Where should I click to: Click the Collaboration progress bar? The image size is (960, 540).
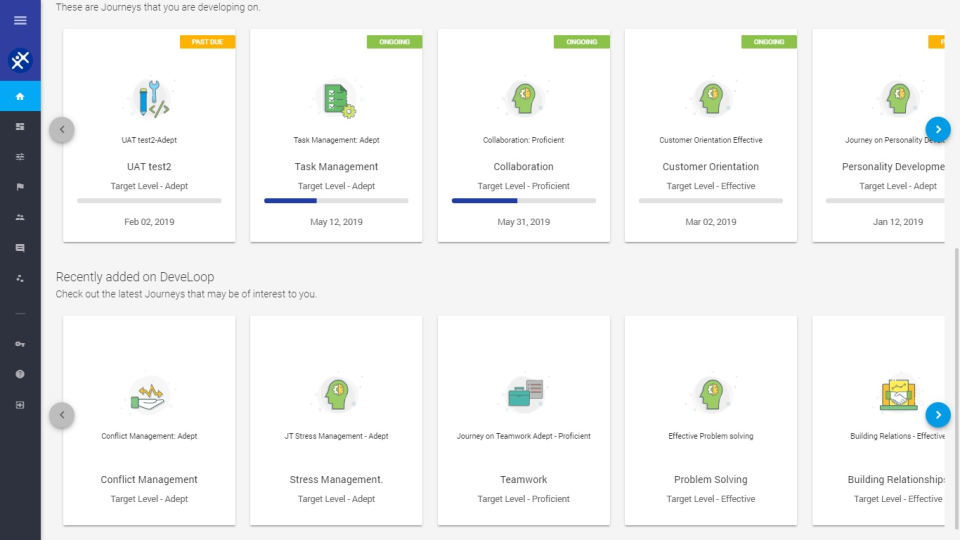[x=523, y=201]
